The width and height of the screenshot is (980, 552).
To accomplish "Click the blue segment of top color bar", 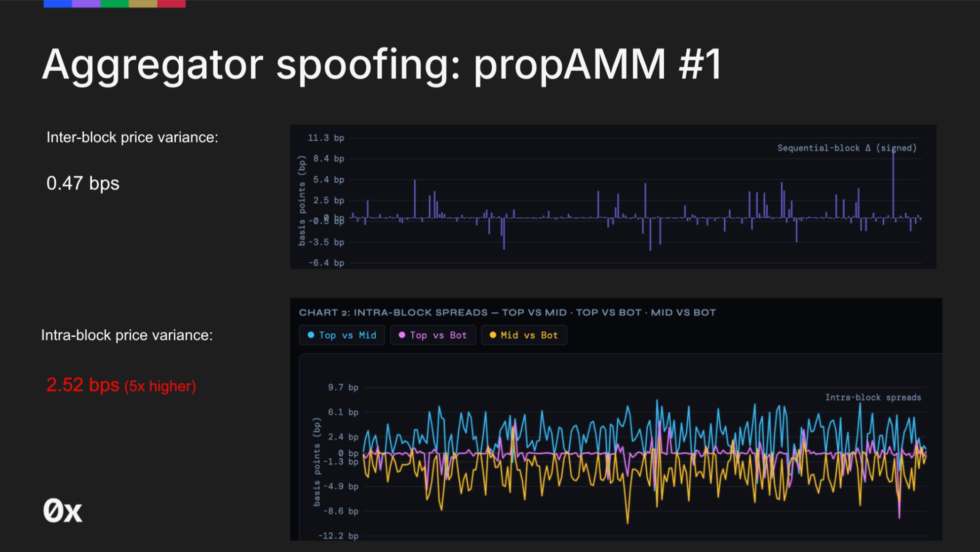I will coord(58,3).
